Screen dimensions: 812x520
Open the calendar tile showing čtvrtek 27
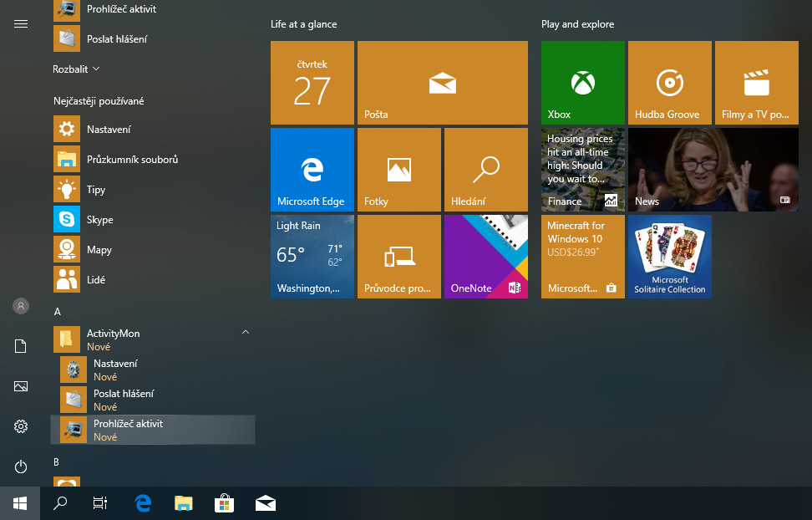(312, 83)
